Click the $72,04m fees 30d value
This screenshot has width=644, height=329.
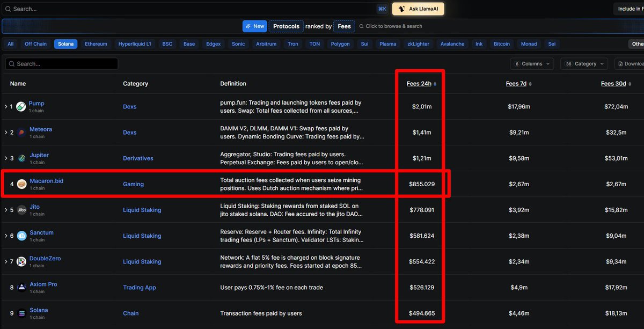point(616,107)
